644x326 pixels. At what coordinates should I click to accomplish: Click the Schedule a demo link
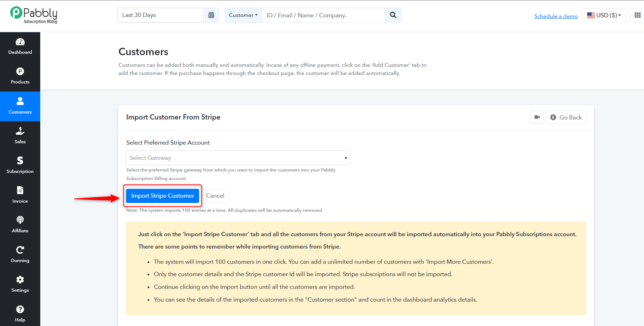pyautogui.click(x=556, y=16)
